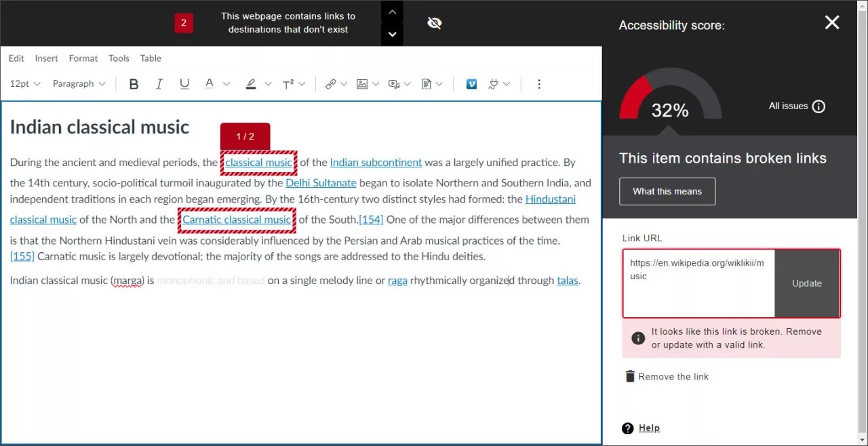Expand the text color dropdown arrow
Screen dimensions: 868x446
pos(226,84)
